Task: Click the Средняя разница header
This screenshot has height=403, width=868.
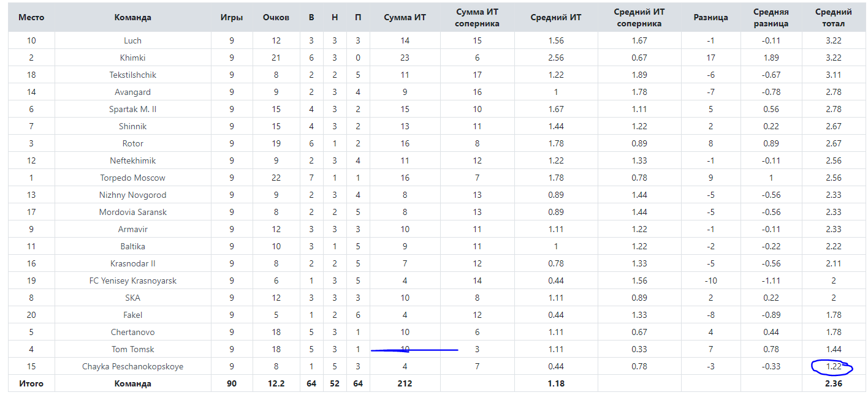Action: (x=771, y=18)
